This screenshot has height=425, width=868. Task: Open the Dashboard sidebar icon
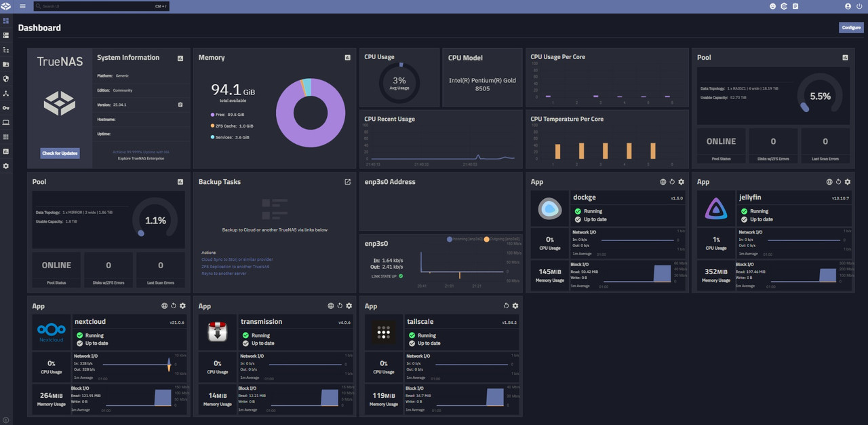pos(6,21)
